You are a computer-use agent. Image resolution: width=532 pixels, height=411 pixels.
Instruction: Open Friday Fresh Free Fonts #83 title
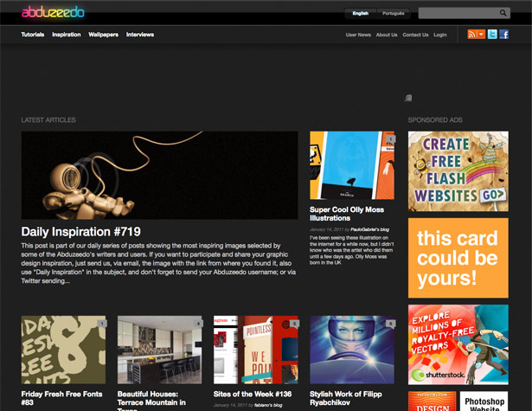[x=61, y=398]
